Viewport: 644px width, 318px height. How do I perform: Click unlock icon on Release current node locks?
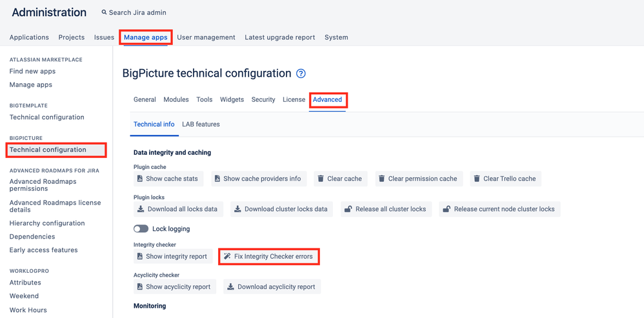point(447,209)
